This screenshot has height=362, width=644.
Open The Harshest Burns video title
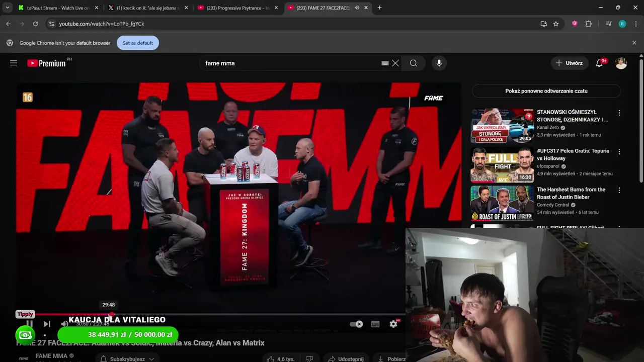pos(571,193)
